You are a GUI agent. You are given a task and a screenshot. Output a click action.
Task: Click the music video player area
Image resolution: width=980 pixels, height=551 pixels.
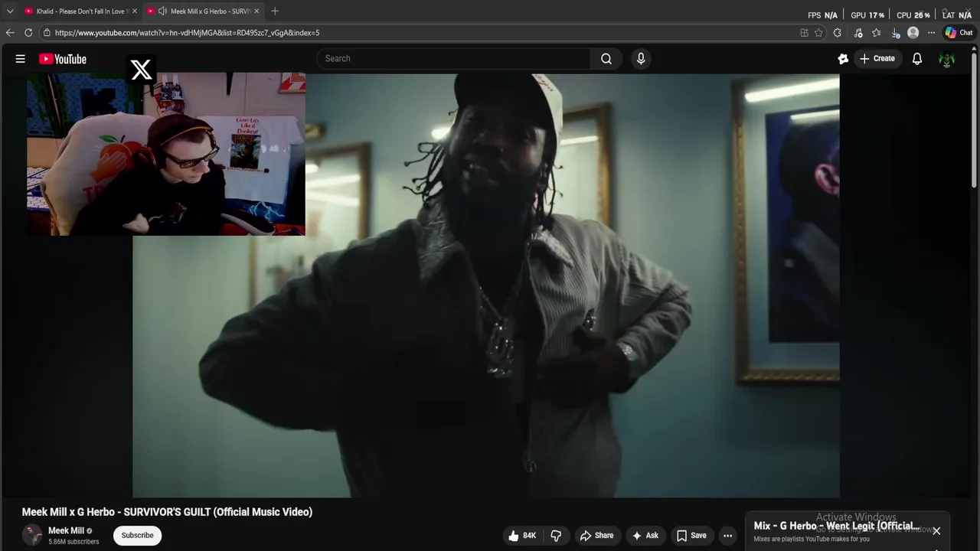point(486,286)
